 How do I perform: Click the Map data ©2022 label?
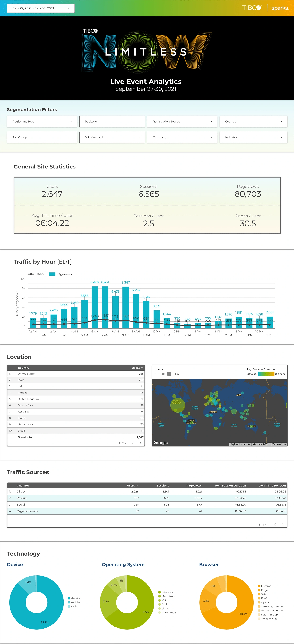[x=261, y=444]
